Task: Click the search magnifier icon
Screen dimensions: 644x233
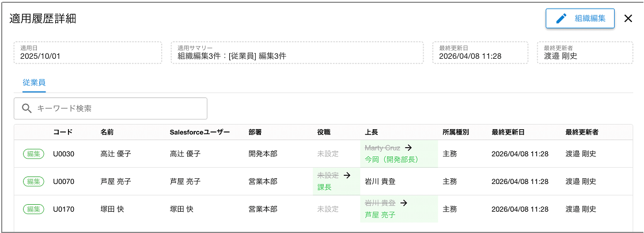Action: pyautogui.click(x=26, y=108)
